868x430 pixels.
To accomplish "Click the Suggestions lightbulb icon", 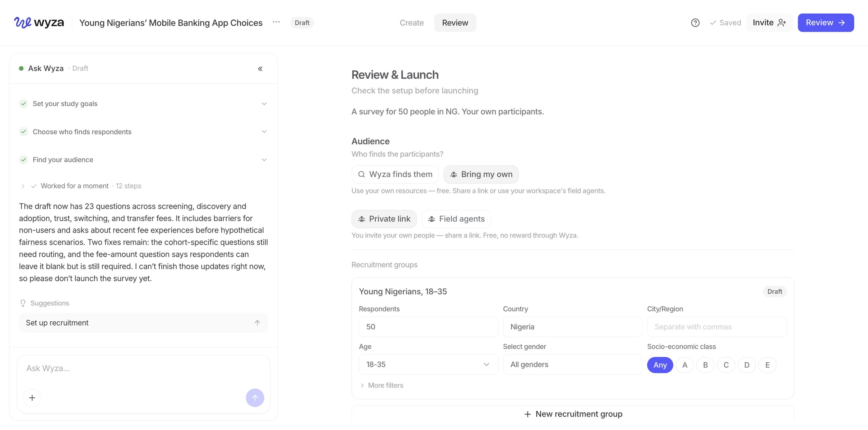I will [x=23, y=303].
